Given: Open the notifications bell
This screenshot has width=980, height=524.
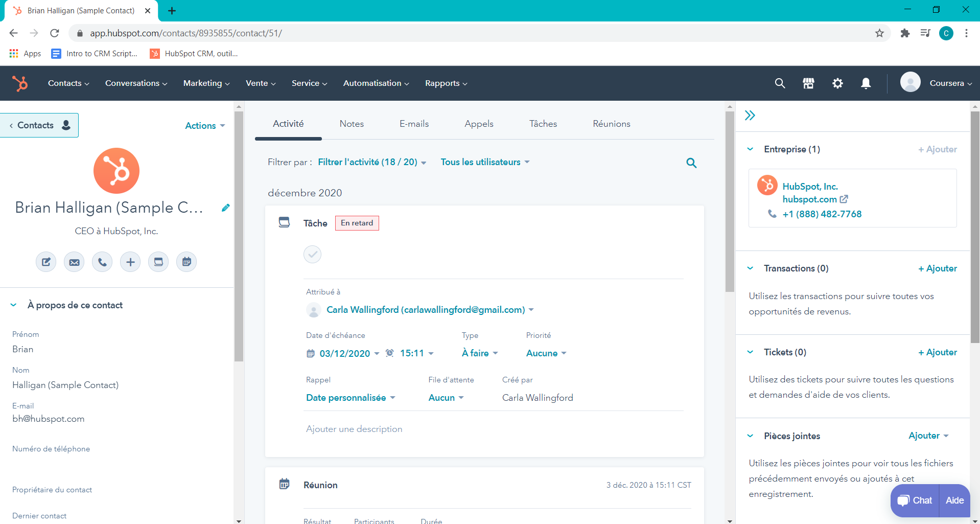Looking at the screenshot, I should pyautogui.click(x=866, y=83).
